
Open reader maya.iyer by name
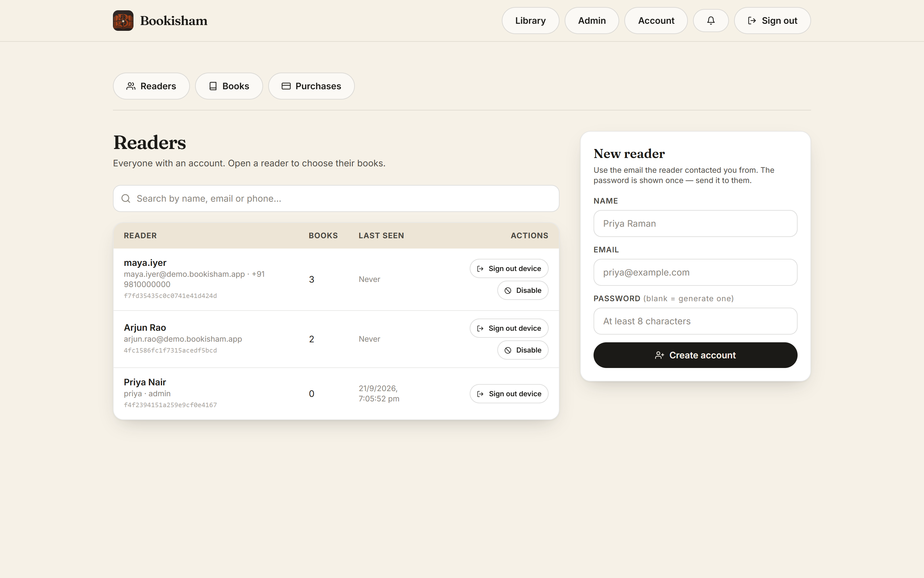click(x=145, y=263)
